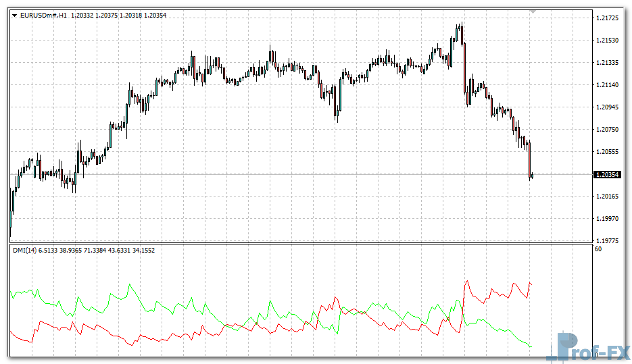Click the red DMI line's right endpoint
Viewport: 632px width, 364px height.
pyautogui.click(x=532, y=284)
